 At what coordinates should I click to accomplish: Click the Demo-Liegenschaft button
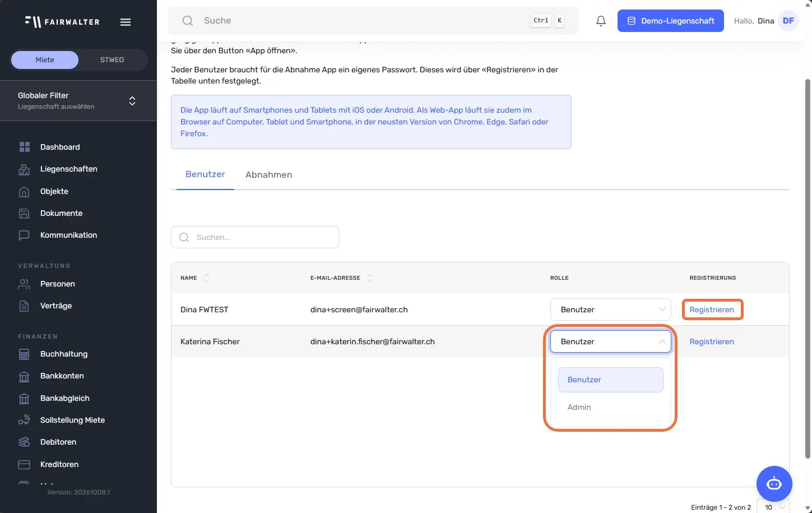point(671,21)
